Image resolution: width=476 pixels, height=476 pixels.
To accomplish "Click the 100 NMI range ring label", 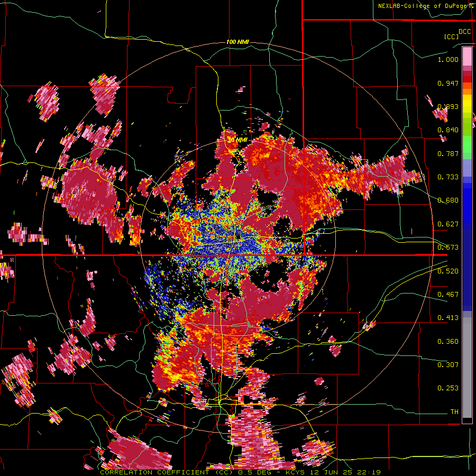I will (237, 42).
